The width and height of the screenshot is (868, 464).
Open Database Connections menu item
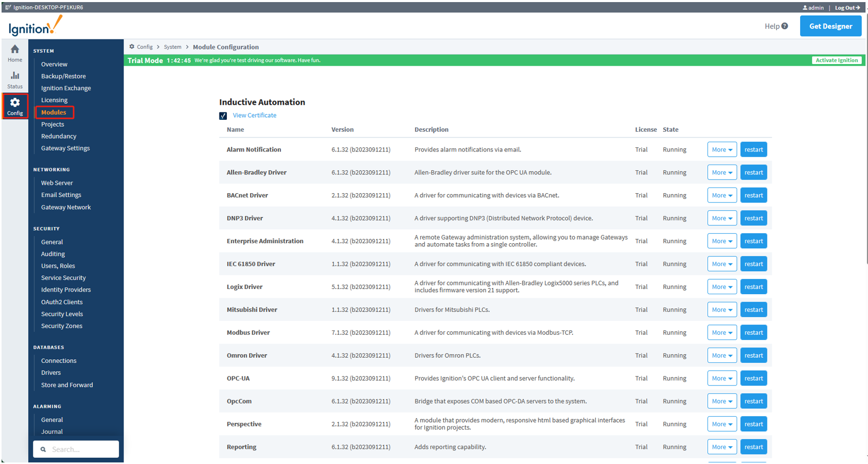[59, 361]
